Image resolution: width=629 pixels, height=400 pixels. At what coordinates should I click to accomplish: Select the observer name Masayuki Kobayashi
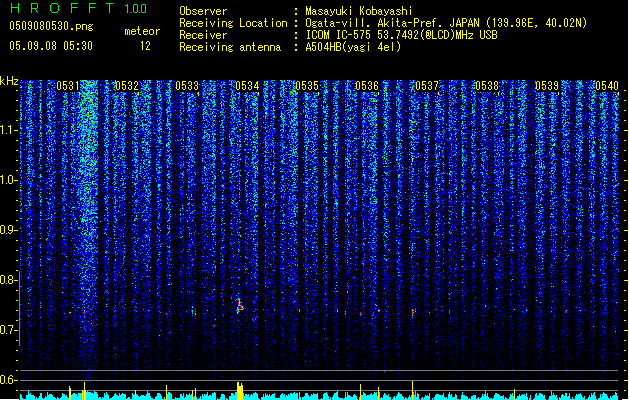(x=359, y=11)
